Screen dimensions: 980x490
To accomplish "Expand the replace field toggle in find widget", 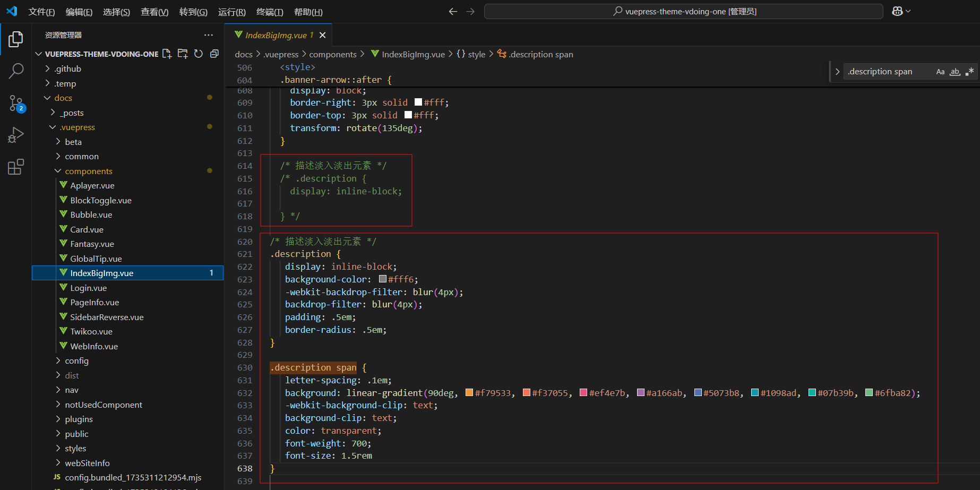I will [837, 72].
